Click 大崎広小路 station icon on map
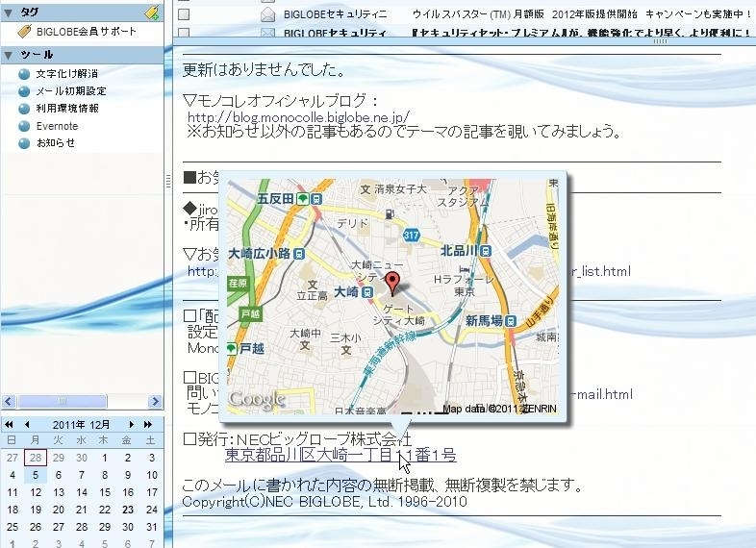The image size is (756, 548). (x=299, y=254)
